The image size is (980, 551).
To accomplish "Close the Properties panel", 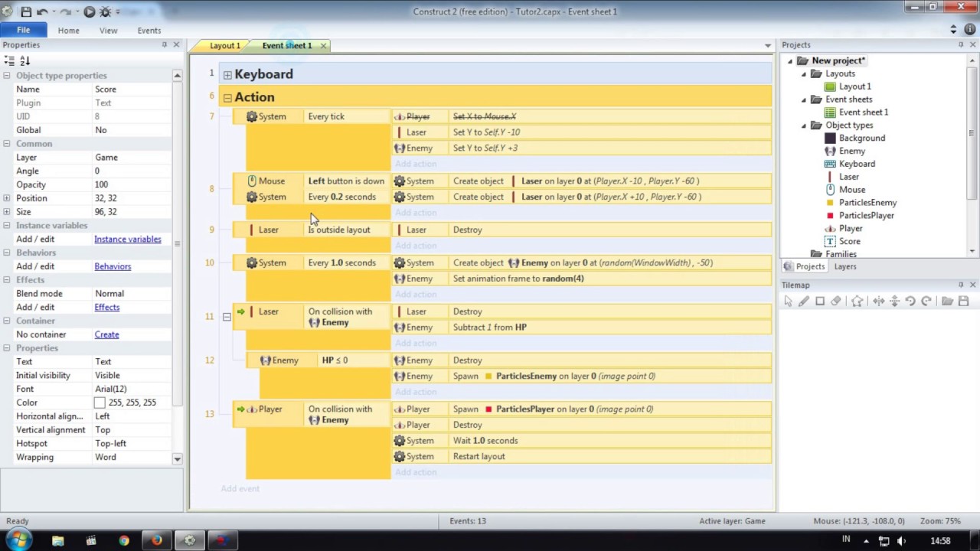I will point(176,45).
